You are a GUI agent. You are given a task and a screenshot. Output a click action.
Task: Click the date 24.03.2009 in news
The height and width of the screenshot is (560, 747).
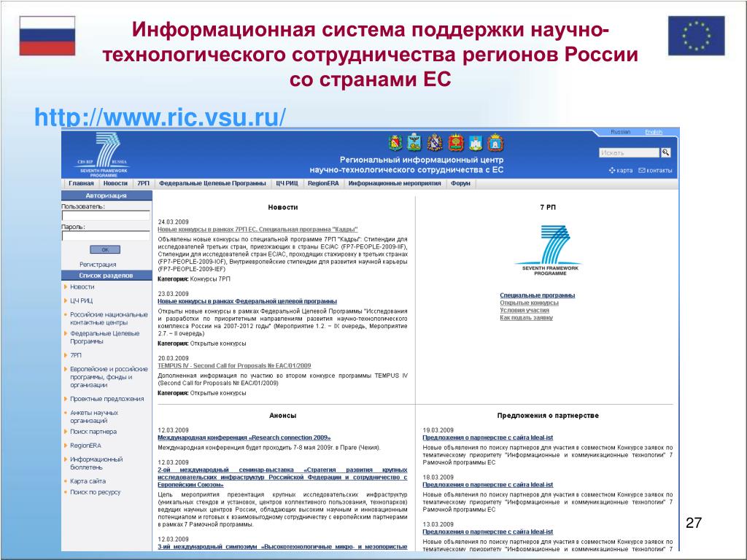click(173, 222)
